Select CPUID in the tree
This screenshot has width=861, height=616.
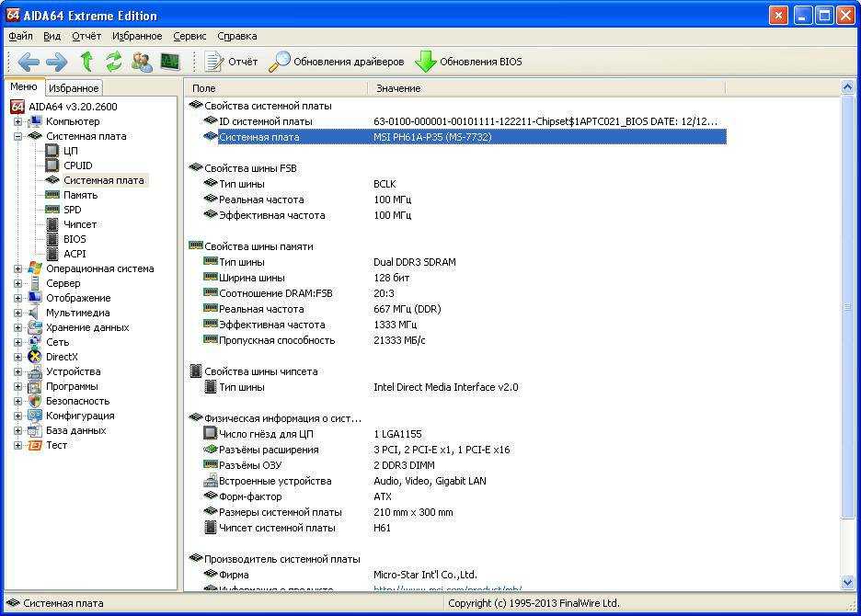tap(78, 165)
